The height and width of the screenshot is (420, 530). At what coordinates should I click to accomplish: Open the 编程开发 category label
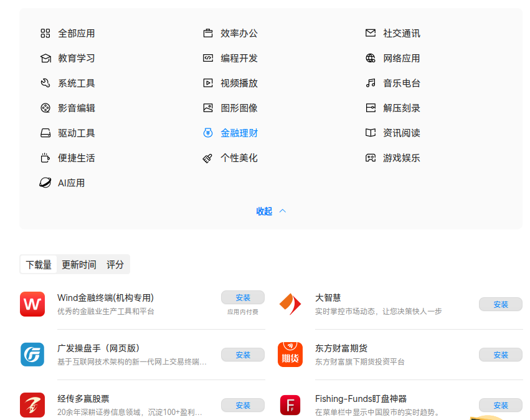click(239, 58)
